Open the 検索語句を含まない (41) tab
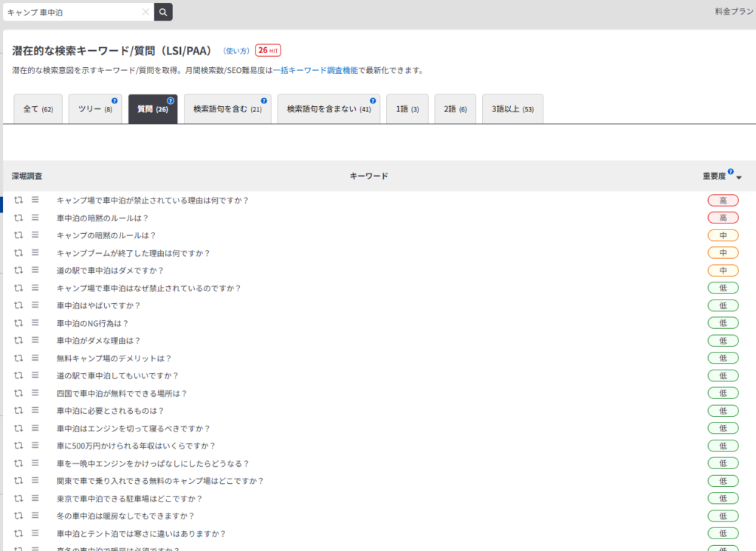This screenshot has height=551, width=756. click(x=329, y=109)
